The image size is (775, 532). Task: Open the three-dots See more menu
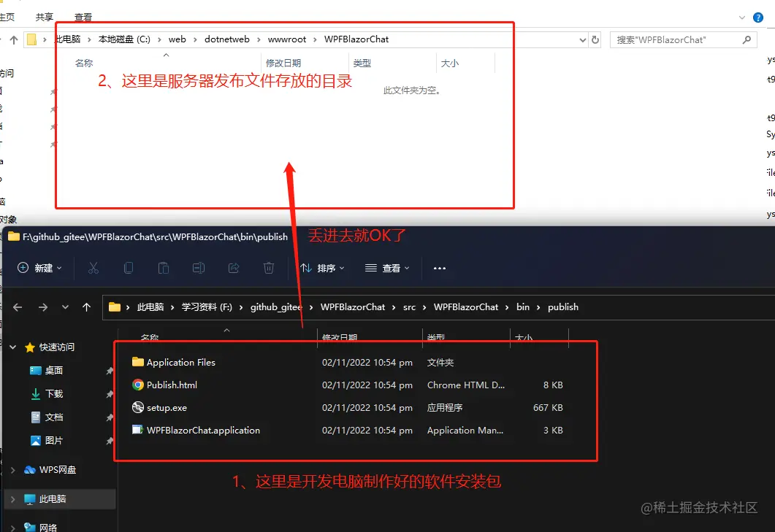[440, 269]
